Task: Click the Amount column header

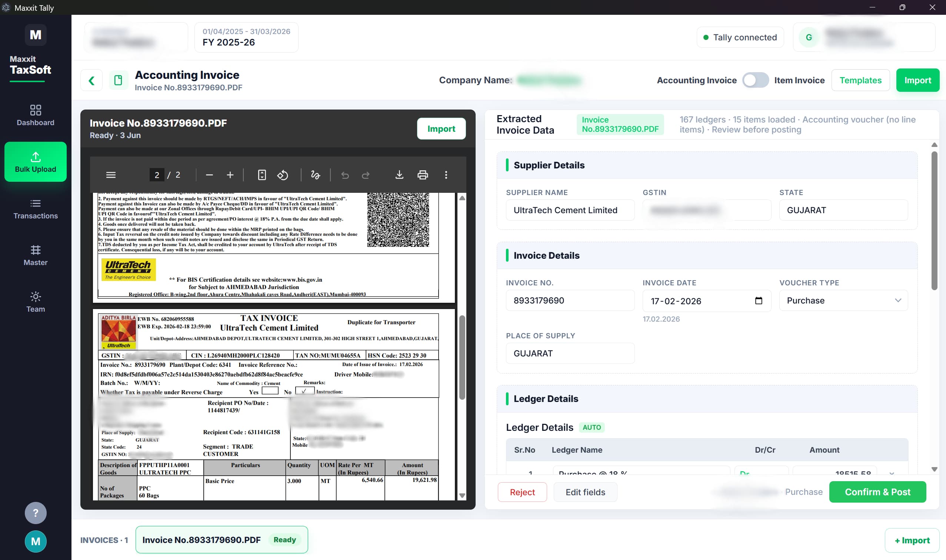Action: [824, 450]
